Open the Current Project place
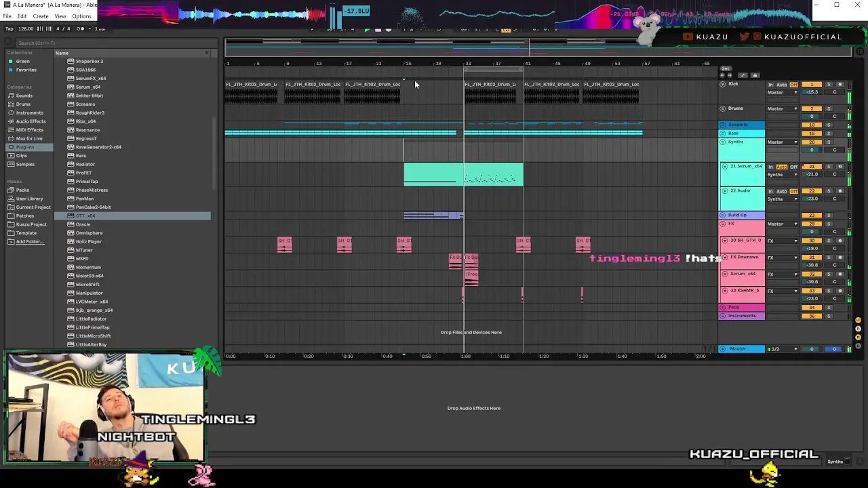 [33, 207]
